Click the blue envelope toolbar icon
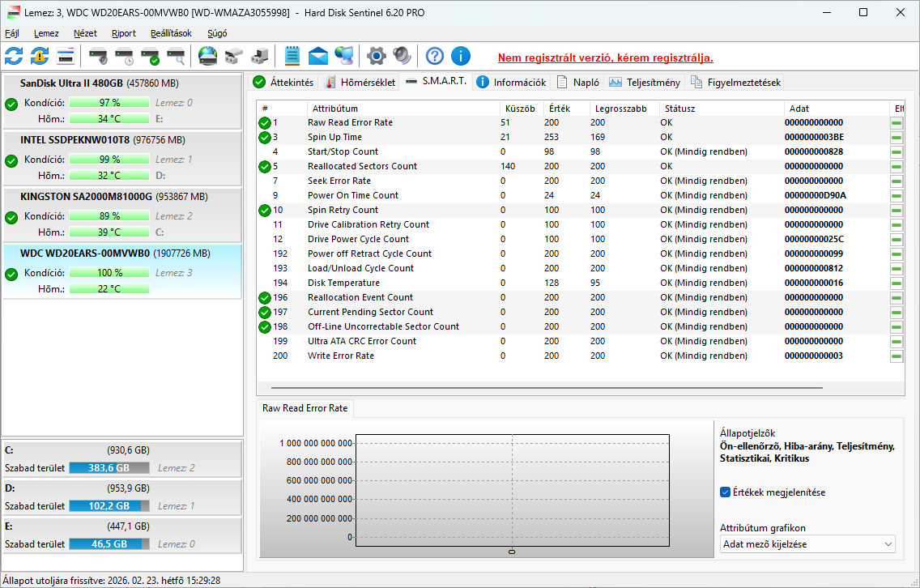920x588 pixels. pyautogui.click(x=318, y=57)
